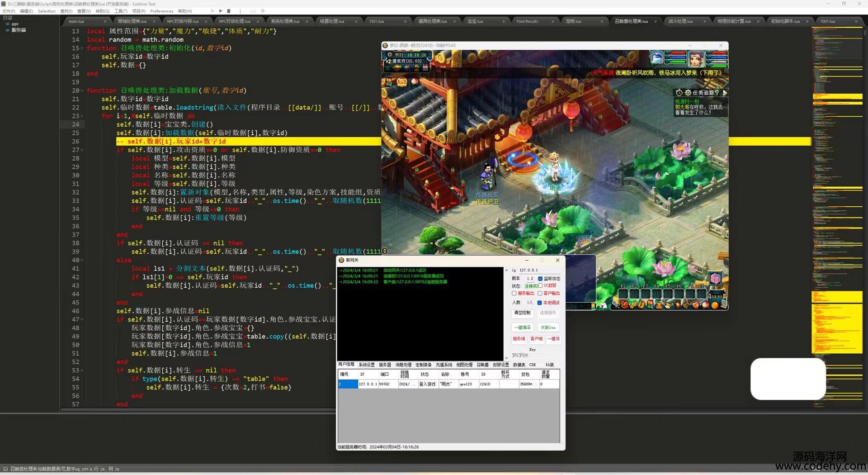Close the 商城处理类.lua tab
868x475 pixels.
pos(154,21)
